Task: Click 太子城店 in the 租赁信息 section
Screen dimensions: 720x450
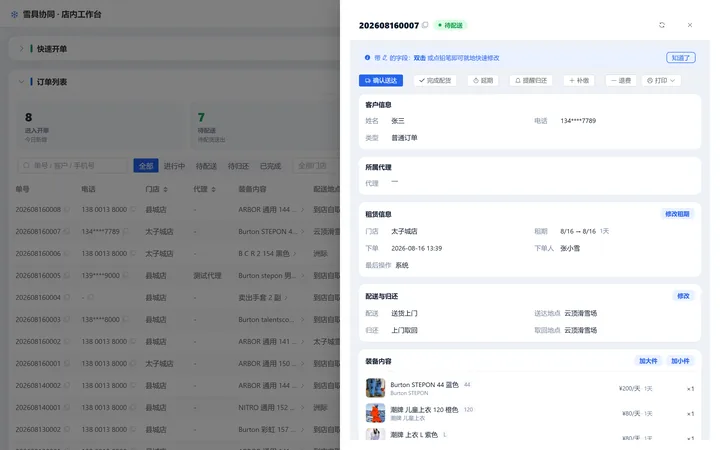Action: 404,231
